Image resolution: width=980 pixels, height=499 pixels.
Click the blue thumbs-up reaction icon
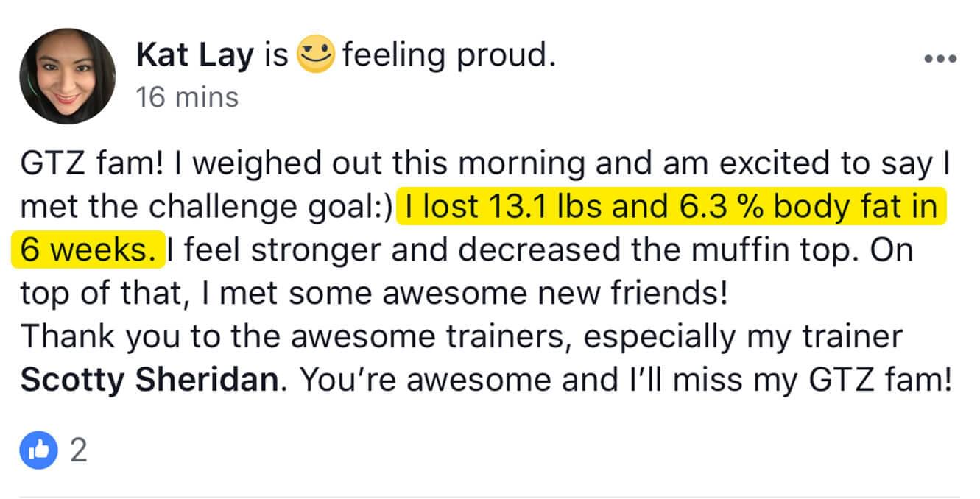pyautogui.click(x=41, y=450)
